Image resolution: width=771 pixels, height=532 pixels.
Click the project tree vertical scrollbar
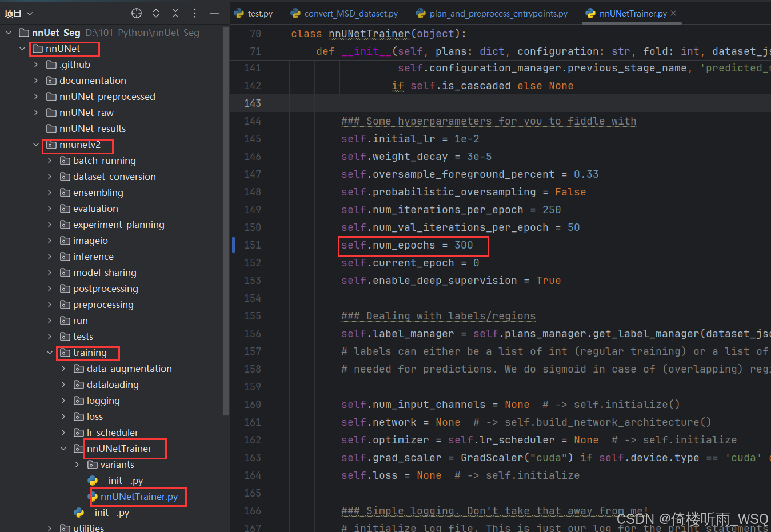[226, 220]
